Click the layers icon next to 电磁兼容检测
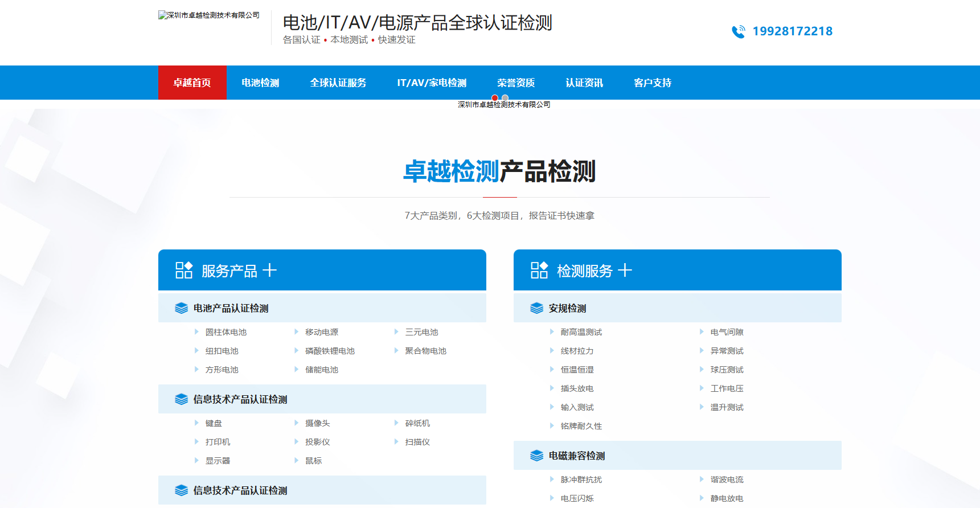Screen dimensions: 980x508 point(536,456)
